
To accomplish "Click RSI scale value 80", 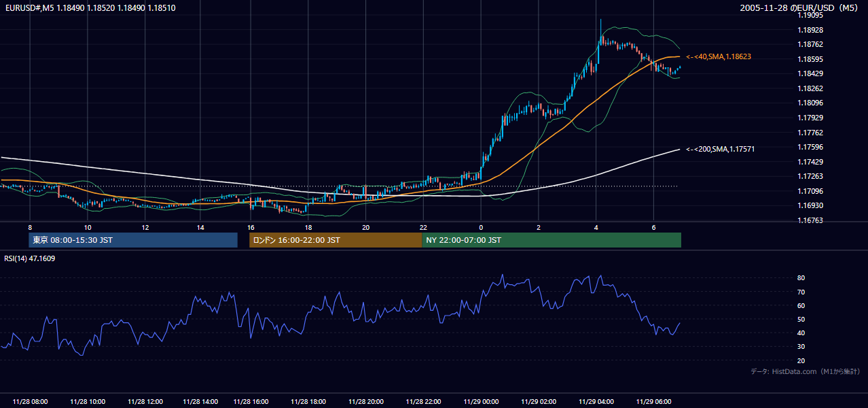I will [x=801, y=278].
